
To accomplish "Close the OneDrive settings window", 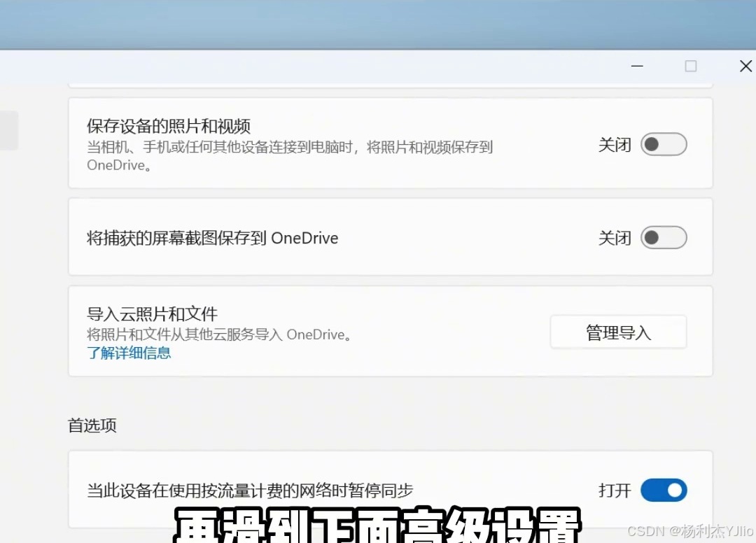I will point(745,66).
